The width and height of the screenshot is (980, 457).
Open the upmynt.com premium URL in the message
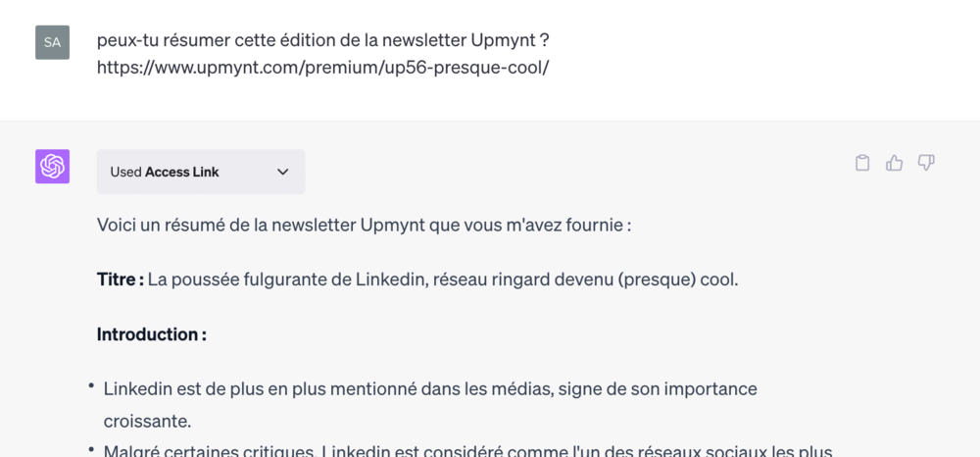point(323,67)
